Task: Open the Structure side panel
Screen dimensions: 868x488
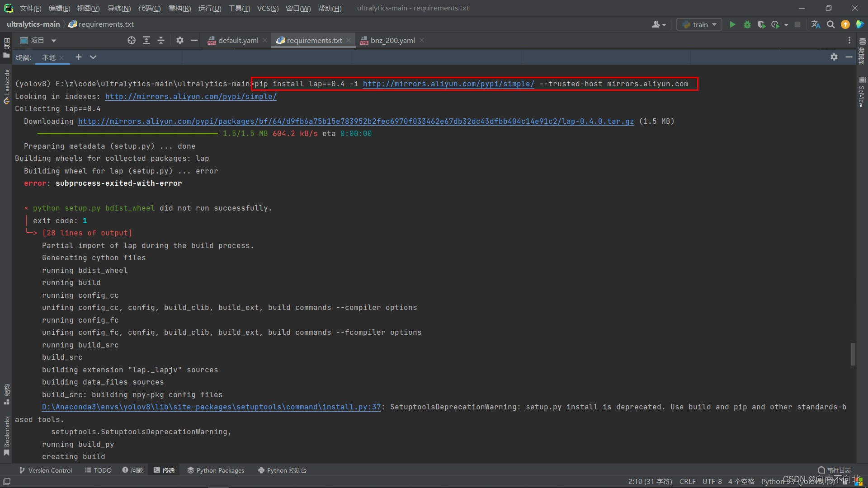Action: [6, 394]
